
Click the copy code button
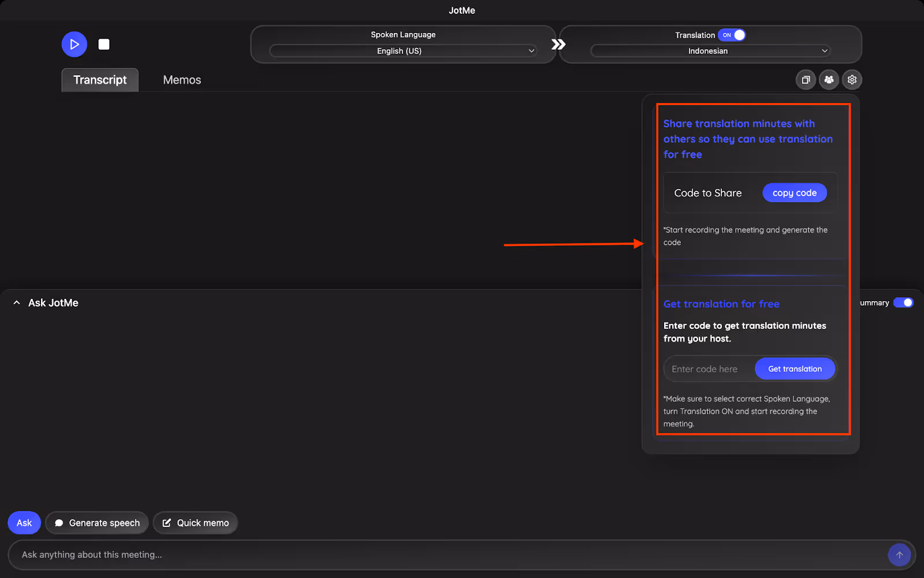[x=795, y=193]
